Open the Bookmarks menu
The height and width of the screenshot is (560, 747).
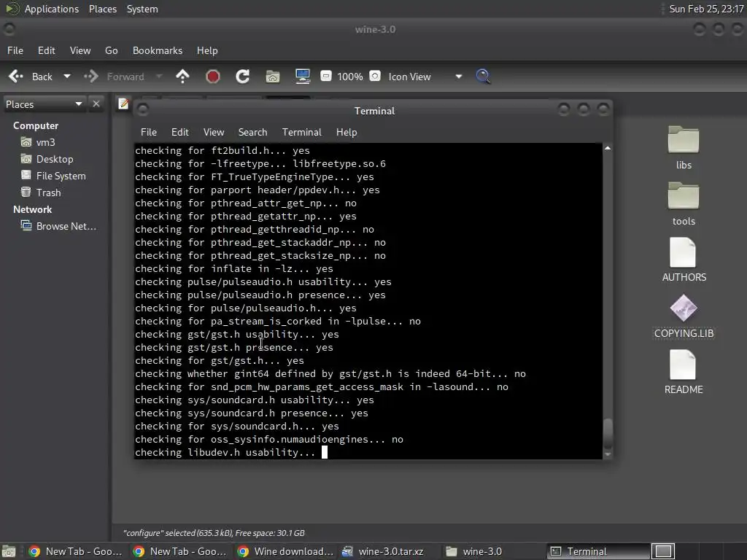(158, 50)
